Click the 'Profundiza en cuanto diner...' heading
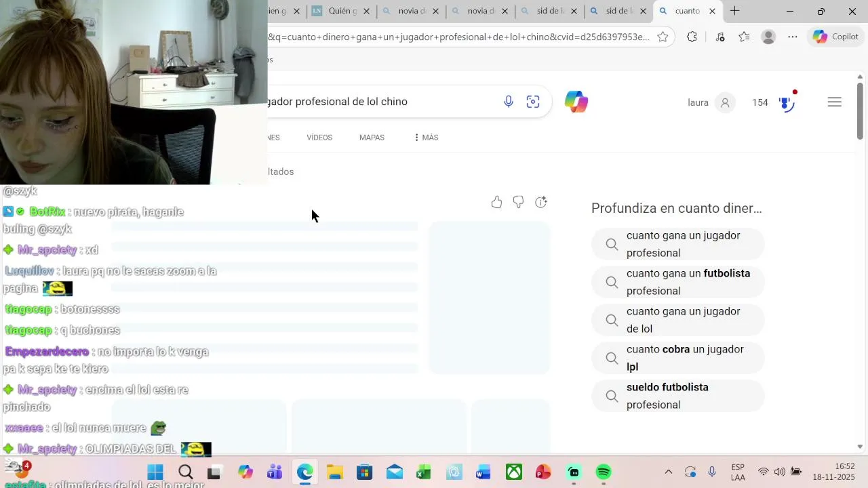 click(677, 208)
